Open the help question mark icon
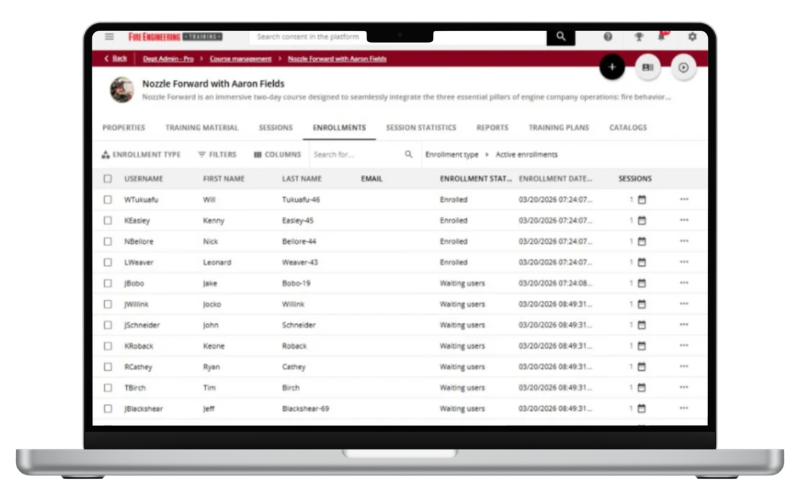Image resolution: width=800 pixels, height=500 pixels. tap(608, 37)
